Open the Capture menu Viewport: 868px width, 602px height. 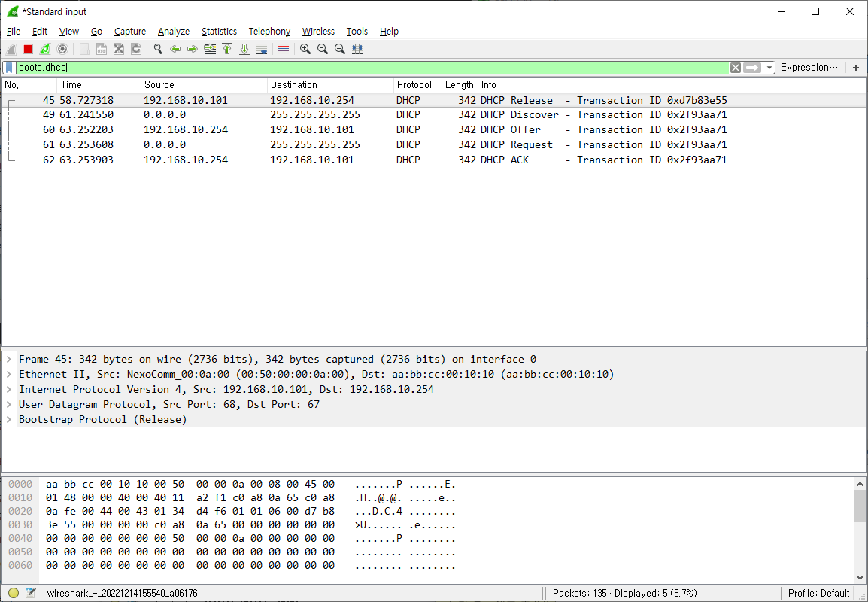pos(130,32)
